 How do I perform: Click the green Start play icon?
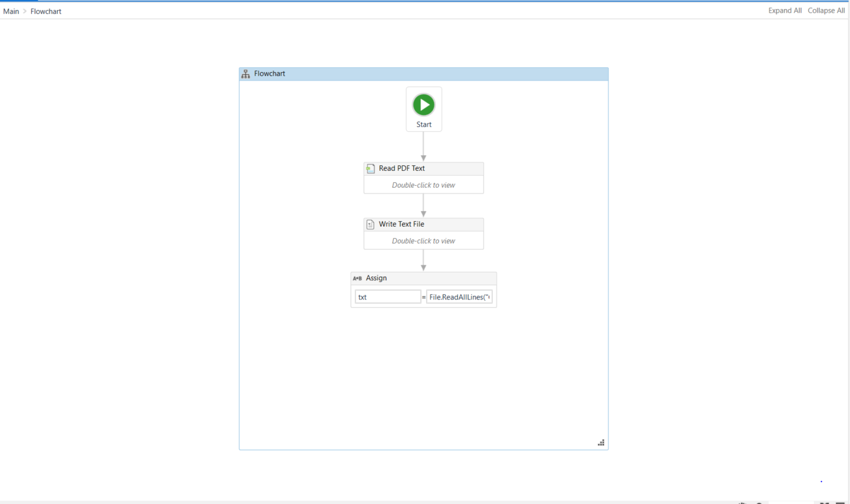[424, 105]
